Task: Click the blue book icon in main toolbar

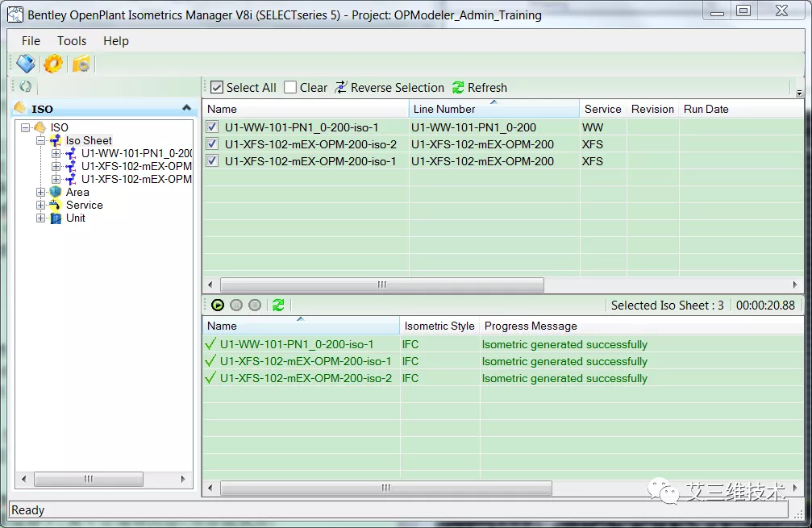Action: point(26,64)
